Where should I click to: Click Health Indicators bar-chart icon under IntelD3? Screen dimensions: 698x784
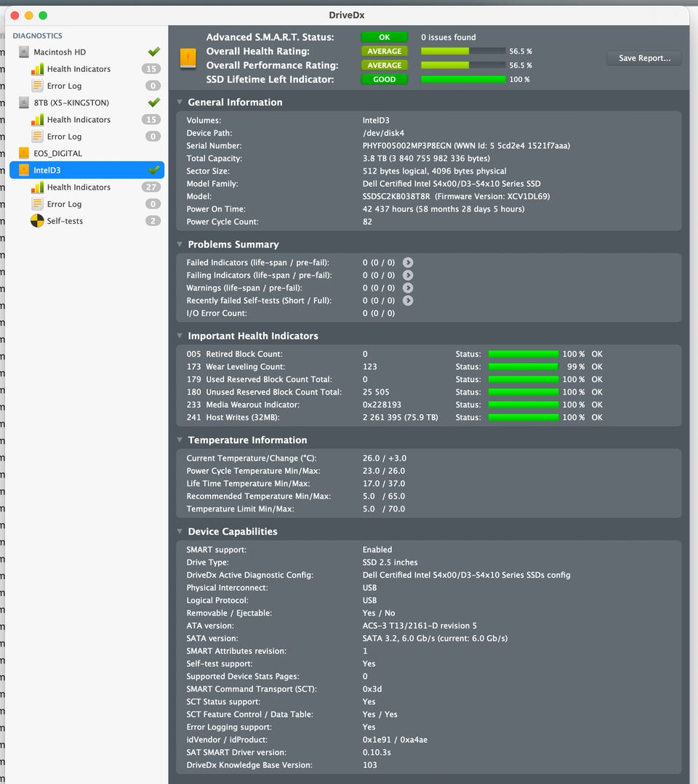pyautogui.click(x=38, y=187)
